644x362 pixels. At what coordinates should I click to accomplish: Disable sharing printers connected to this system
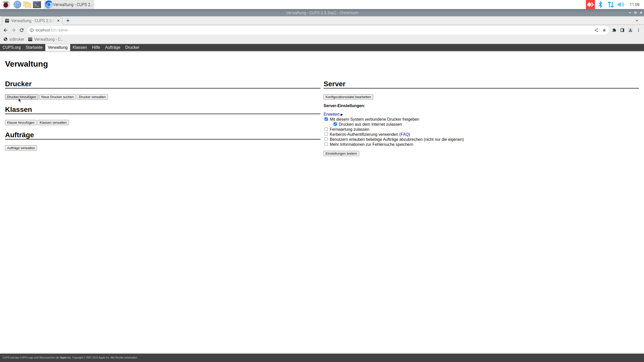coord(326,119)
